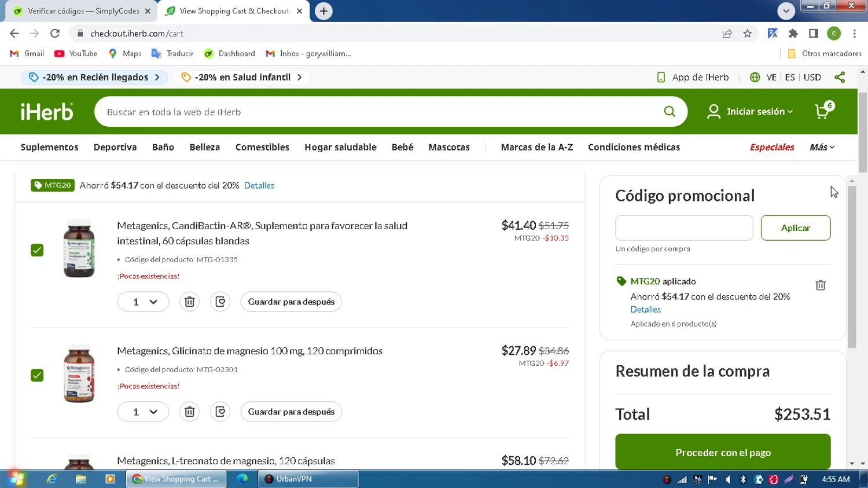Open Detalles link in discount banner
The image size is (868, 488).
click(x=259, y=185)
